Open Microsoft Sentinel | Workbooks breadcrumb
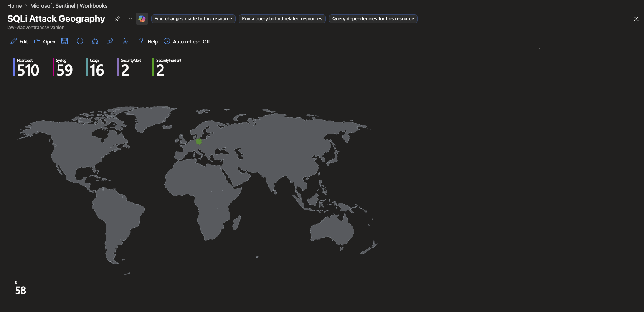 tap(69, 6)
